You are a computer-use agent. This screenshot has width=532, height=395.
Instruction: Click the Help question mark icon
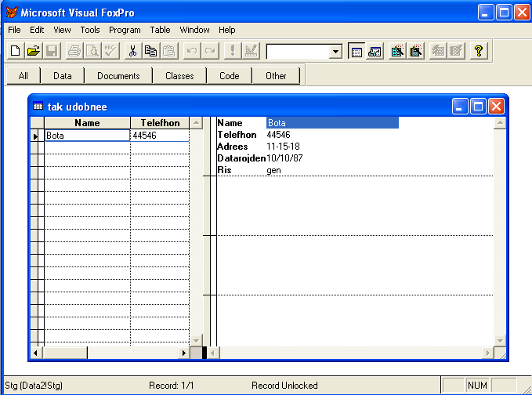(479, 51)
